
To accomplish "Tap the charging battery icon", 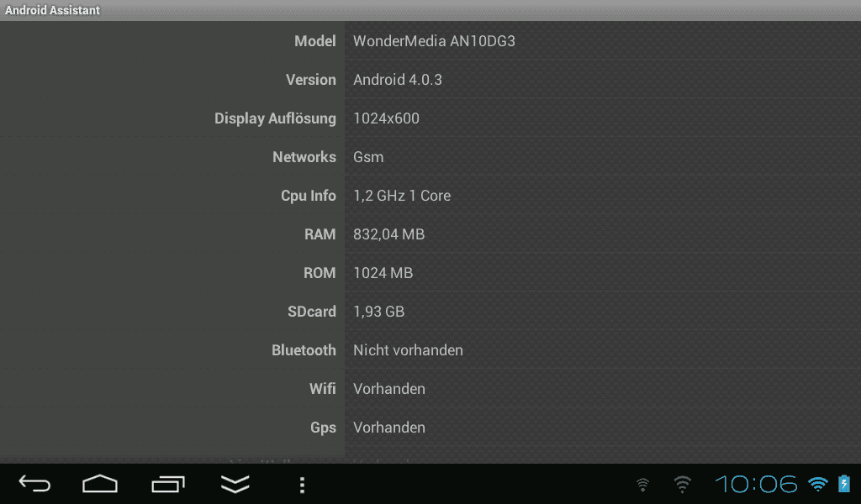I will [x=844, y=484].
